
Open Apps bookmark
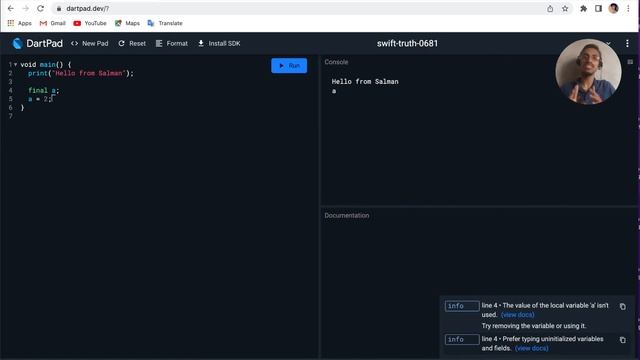(x=20, y=23)
